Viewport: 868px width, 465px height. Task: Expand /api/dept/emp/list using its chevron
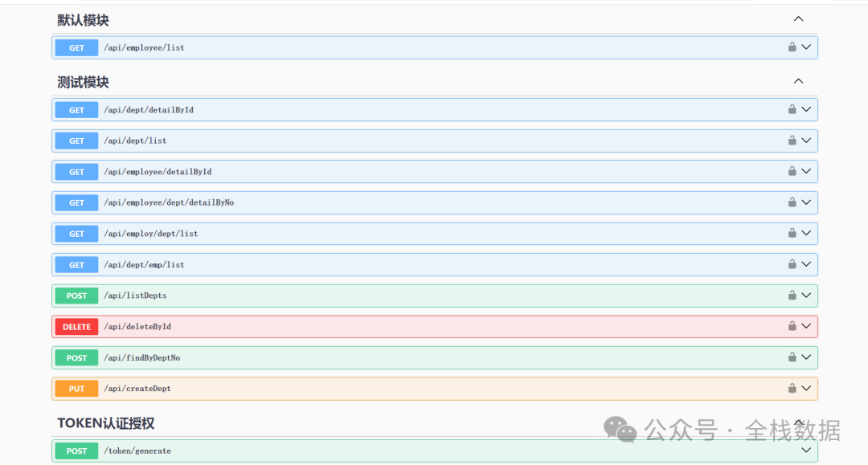(x=806, y=264)
